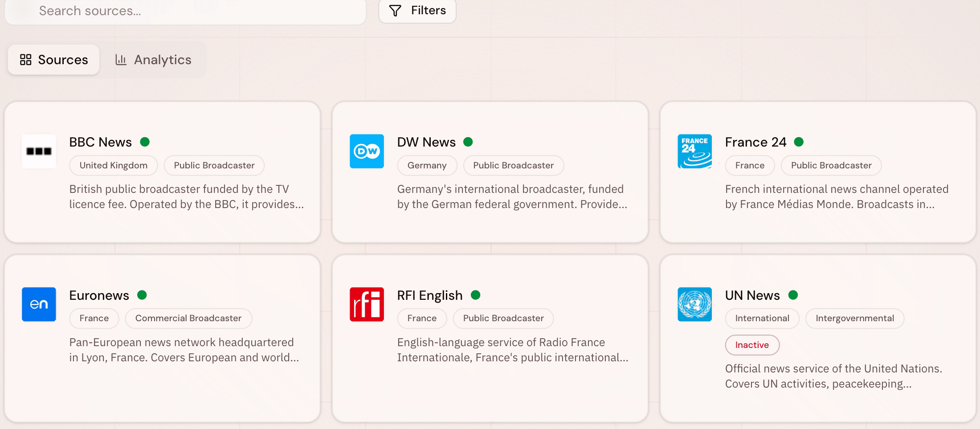This screenshot has height=429, width=980.
Task: Switch to the Sources tab
Action: click(53, 60)
